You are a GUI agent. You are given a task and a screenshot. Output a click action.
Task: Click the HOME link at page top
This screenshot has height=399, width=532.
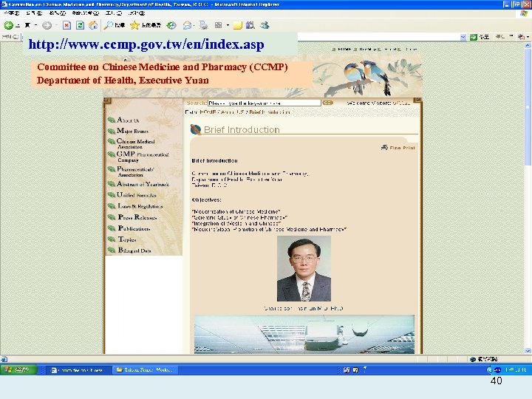pos(344,50)
